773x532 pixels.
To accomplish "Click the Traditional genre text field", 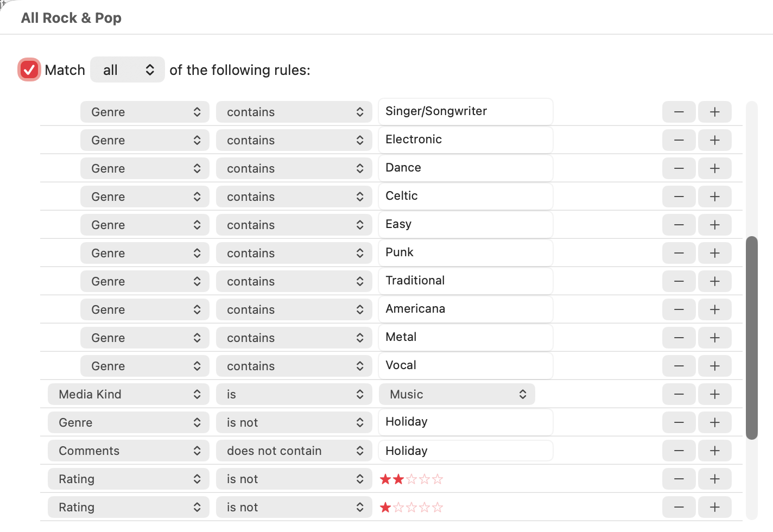I will pos(465,281).
